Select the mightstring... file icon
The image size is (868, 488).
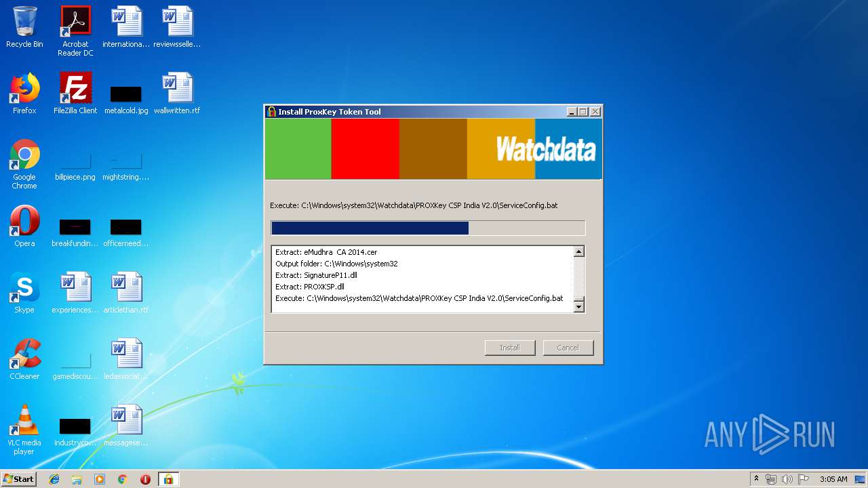pyautogui.click(x=126, y=167)
